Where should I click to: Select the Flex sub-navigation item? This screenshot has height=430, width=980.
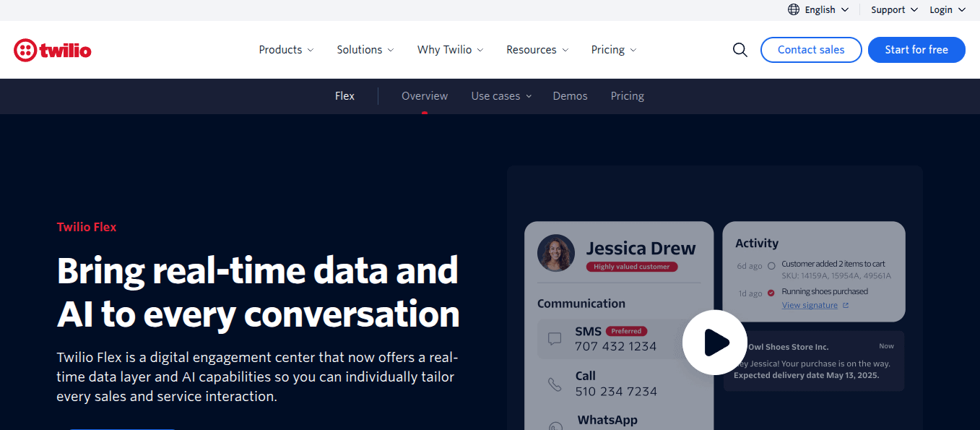[x=344, y=96]
